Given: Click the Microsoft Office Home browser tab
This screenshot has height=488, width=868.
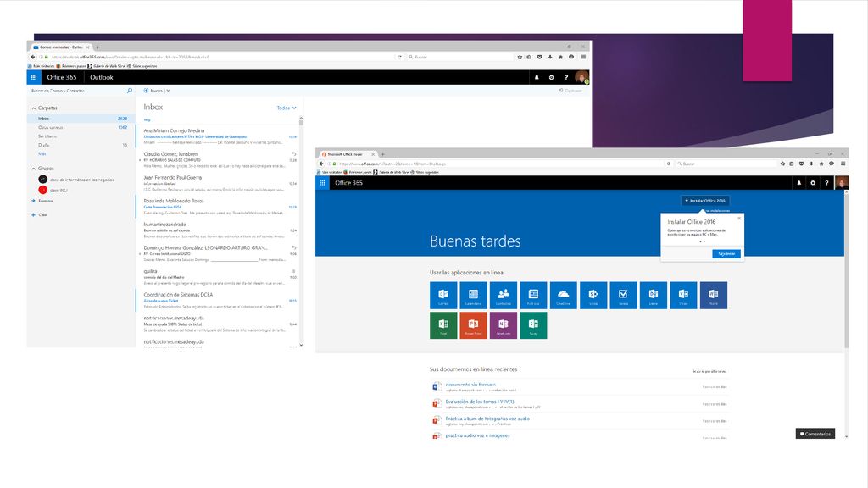Looking at the screenshot, I should point(348,154).
